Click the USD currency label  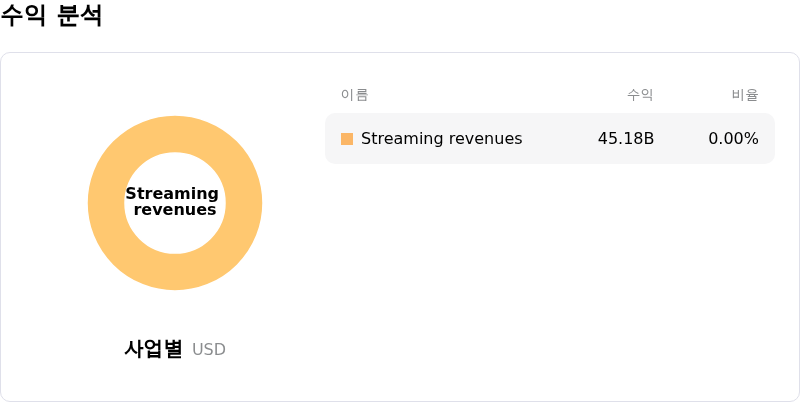[x=209, y=350]
